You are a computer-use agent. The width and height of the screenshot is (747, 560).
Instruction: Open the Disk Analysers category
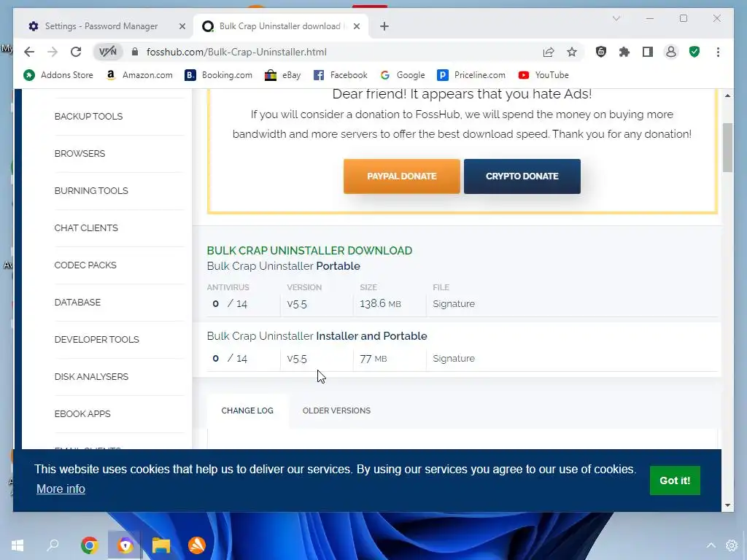coord(91,376)
